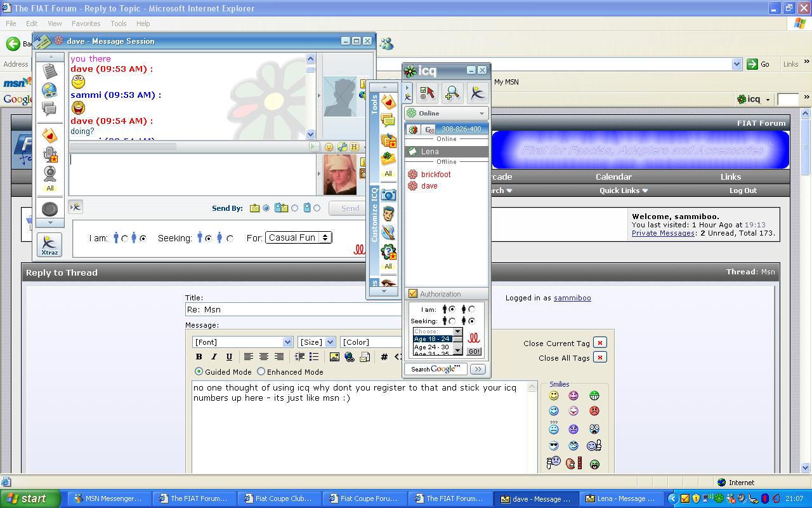Click the paintbrush skins icon in Customize ICQ
The width and height of the screenshot is (812, 508).
click(x=388, y=232)
